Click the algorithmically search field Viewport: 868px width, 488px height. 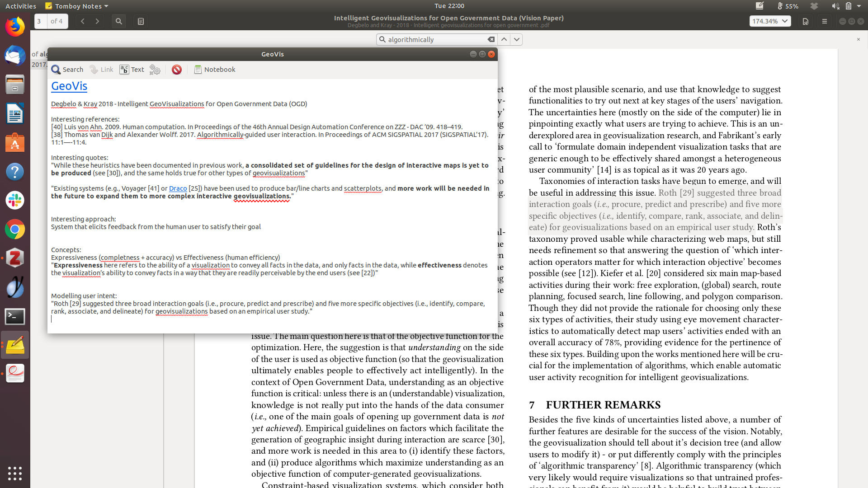click(x=434, y=40)
